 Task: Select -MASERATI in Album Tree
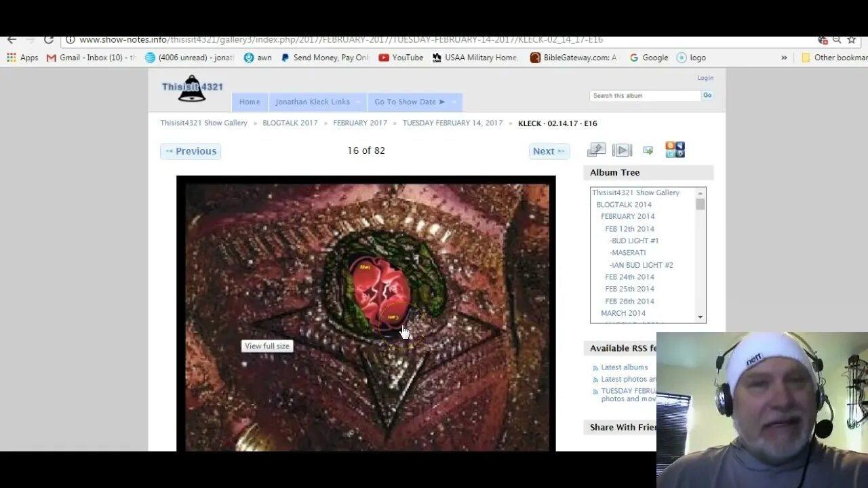pyautogui.click(x=627, y=253)
